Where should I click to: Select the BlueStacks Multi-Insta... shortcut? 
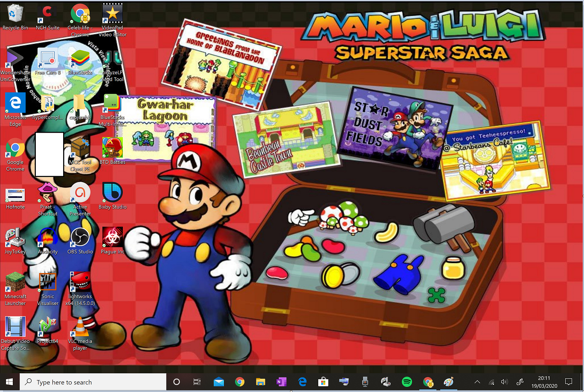[113, 110]
